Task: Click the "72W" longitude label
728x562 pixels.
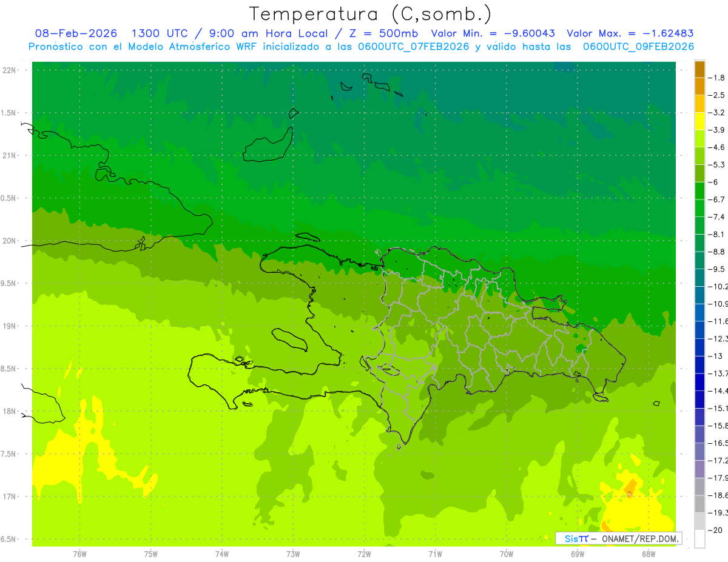Action: tap(364, 554)
